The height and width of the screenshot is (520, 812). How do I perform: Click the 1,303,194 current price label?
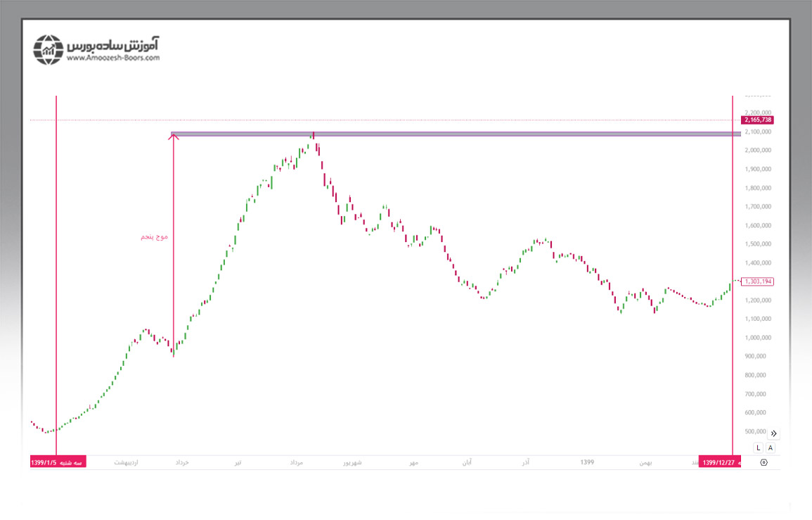[757, 281]
